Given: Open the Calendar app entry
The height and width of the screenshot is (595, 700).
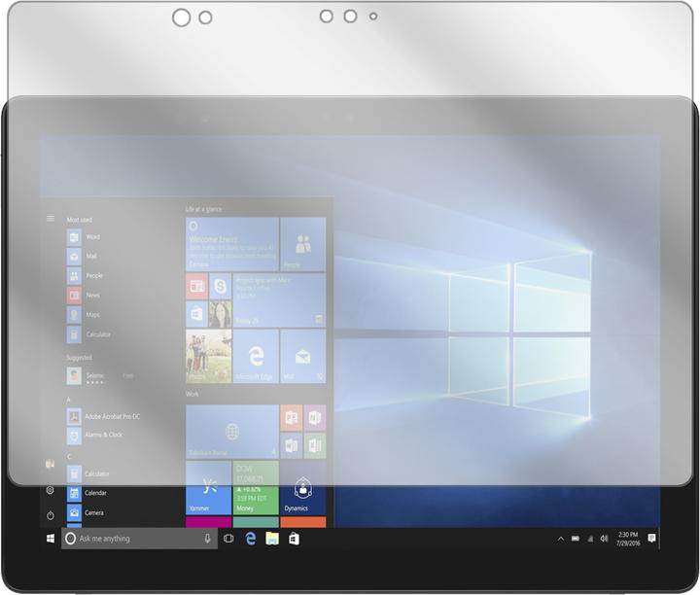Looking at the screenshot, I should click(87, 493).
